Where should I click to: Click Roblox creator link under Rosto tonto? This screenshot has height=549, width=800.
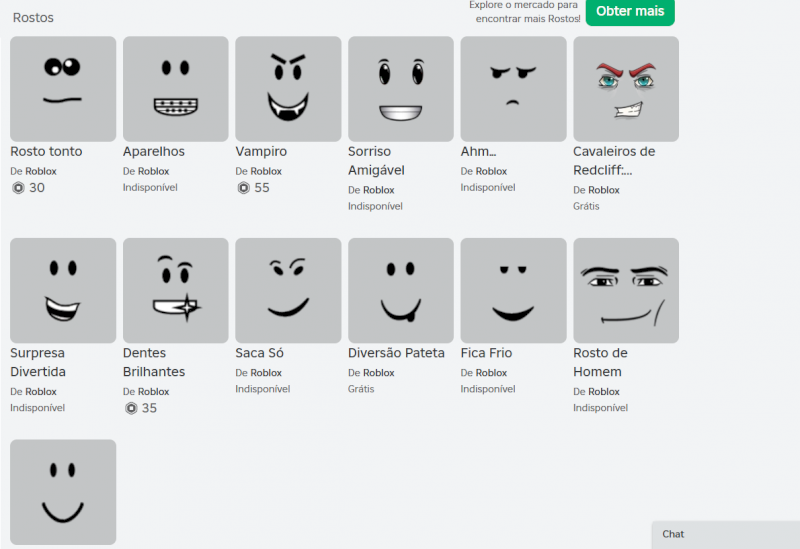41,171
